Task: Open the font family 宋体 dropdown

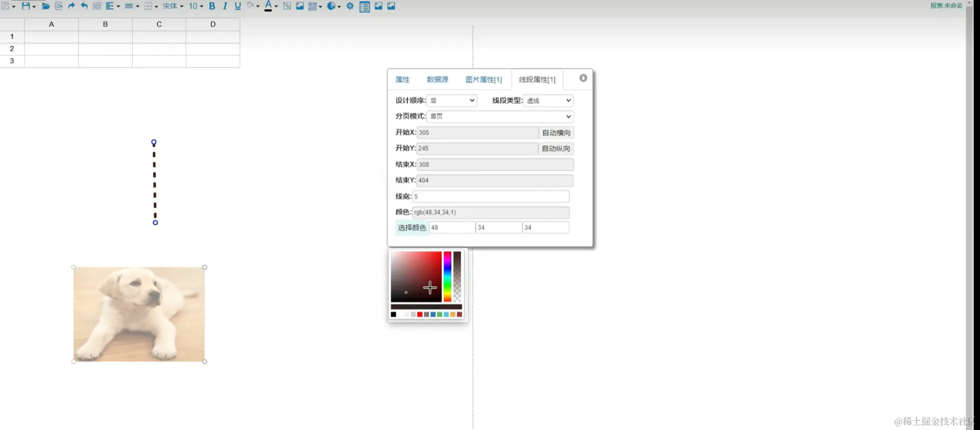Action: (173, 6)
